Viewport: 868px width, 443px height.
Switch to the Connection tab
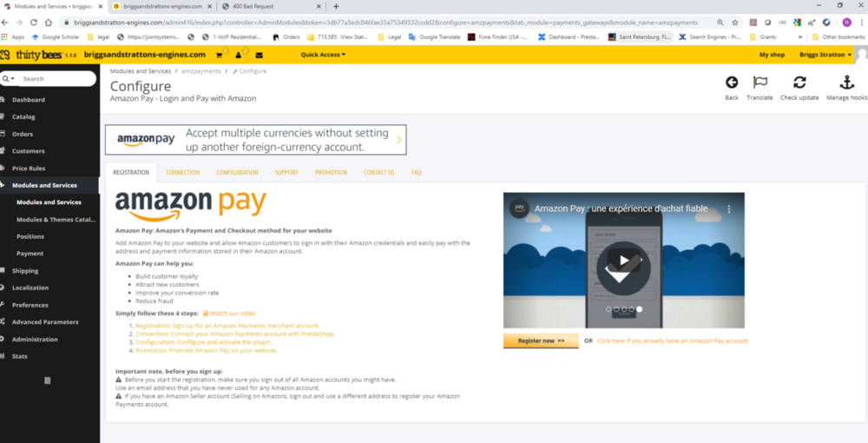point(182,172)
